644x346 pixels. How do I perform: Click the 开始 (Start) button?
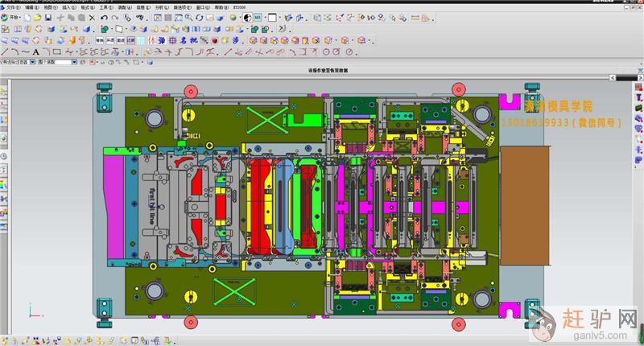click(x=11, y=17)
